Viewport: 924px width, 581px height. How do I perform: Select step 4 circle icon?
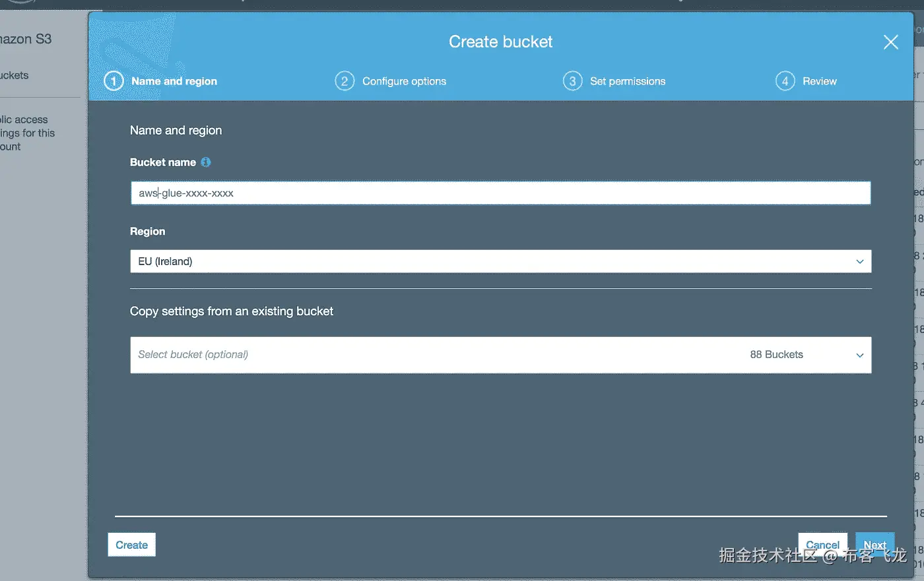click(x=785, y=81)
